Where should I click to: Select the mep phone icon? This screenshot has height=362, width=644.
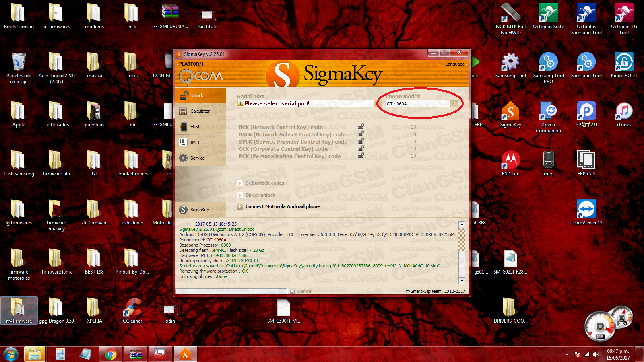click(548, 163)
